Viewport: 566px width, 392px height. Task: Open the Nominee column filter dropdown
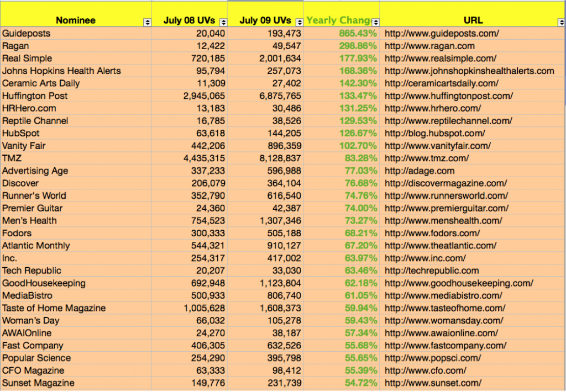click(x=147, y=23)
